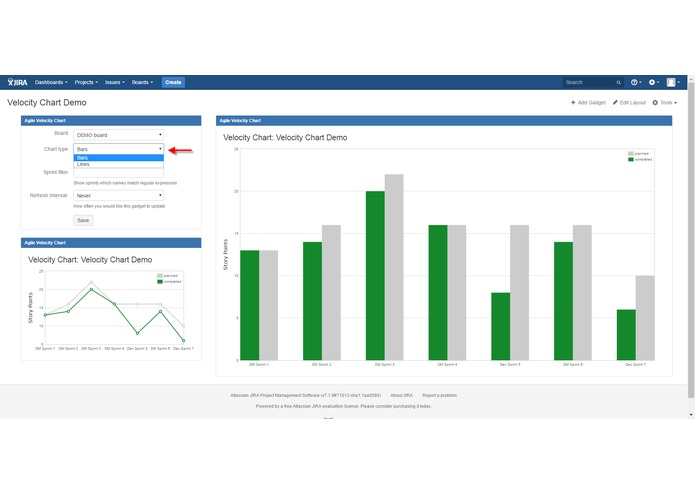Click the line chart gadget's header bar
This screenshot has width=695, height=494.
pos(111,243)
